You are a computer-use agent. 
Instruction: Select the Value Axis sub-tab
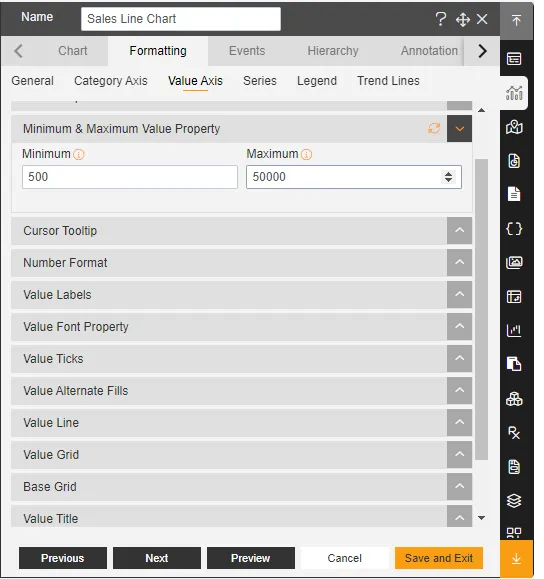(195, 81)
